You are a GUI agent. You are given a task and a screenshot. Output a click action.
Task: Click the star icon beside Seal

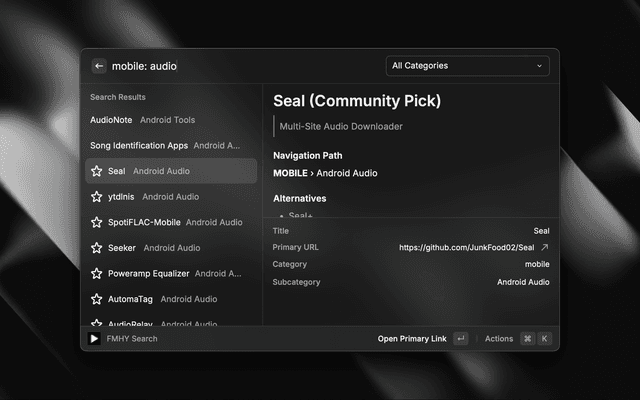tap(97, 171)
